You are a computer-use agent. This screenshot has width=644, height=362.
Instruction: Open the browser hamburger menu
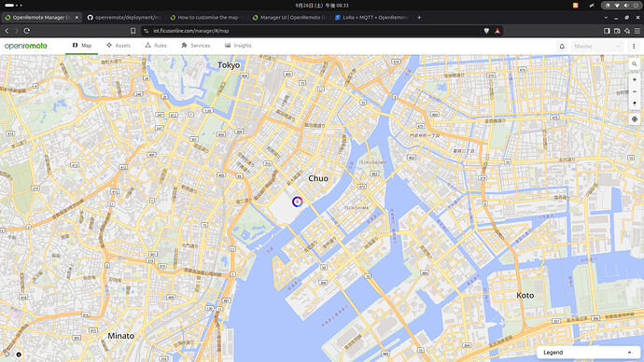point(637,31)
